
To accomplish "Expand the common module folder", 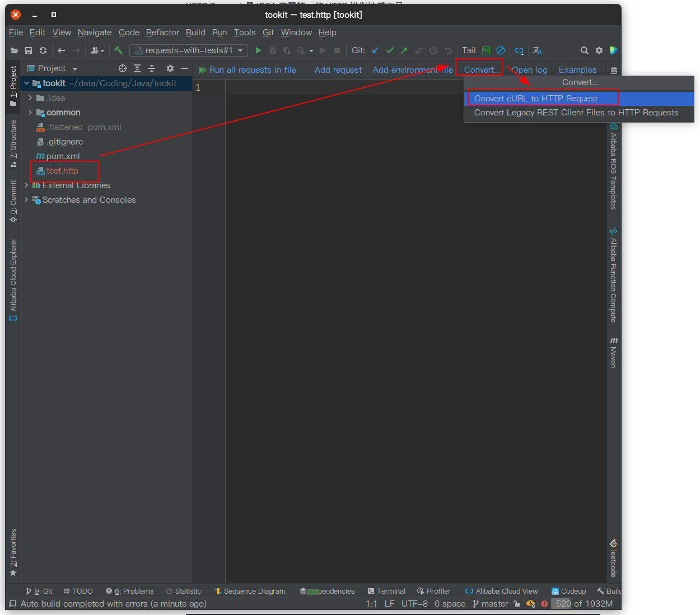I will 30,113.
